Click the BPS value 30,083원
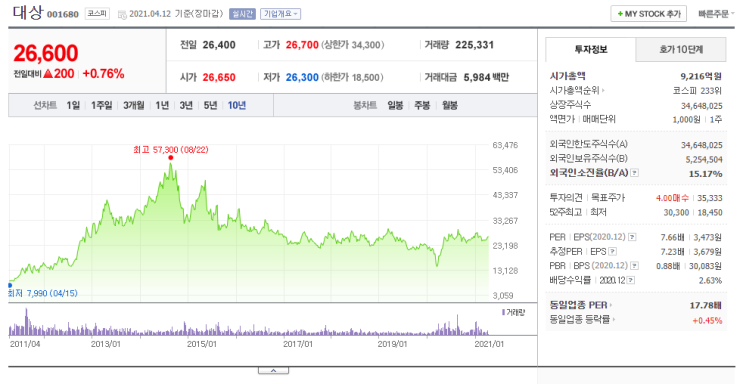 coord(706,266)
